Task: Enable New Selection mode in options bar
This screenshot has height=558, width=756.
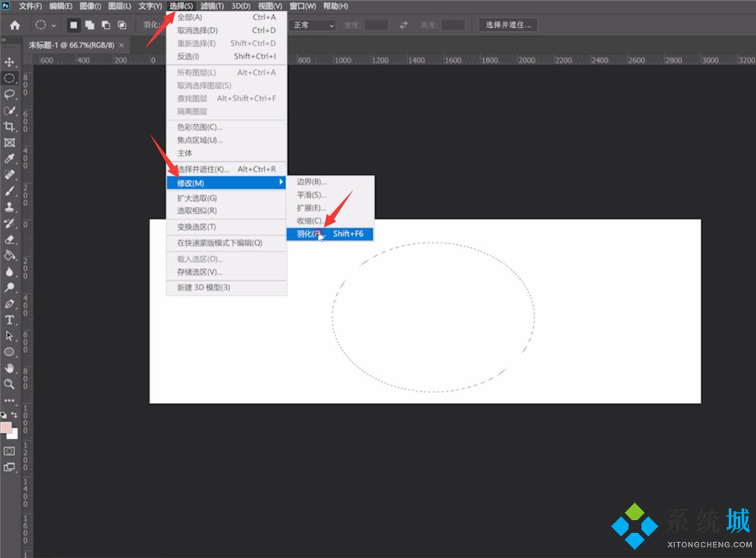Action: [74, 25]
